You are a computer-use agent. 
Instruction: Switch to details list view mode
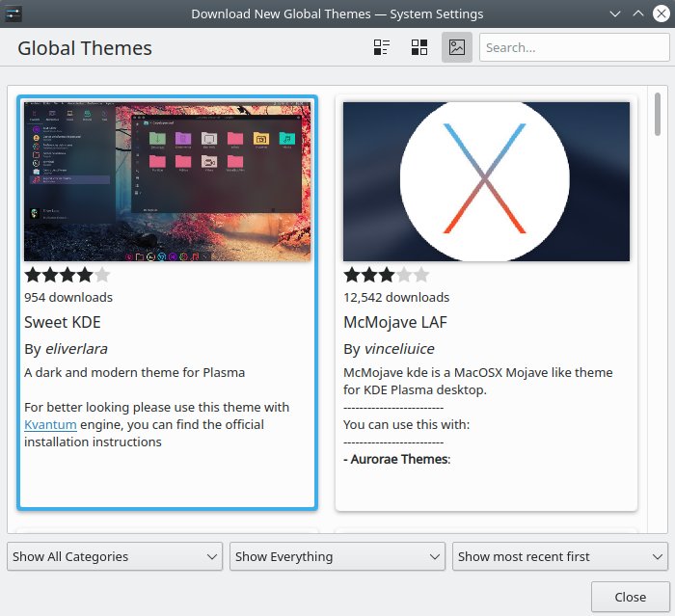[x=382, y=47]
